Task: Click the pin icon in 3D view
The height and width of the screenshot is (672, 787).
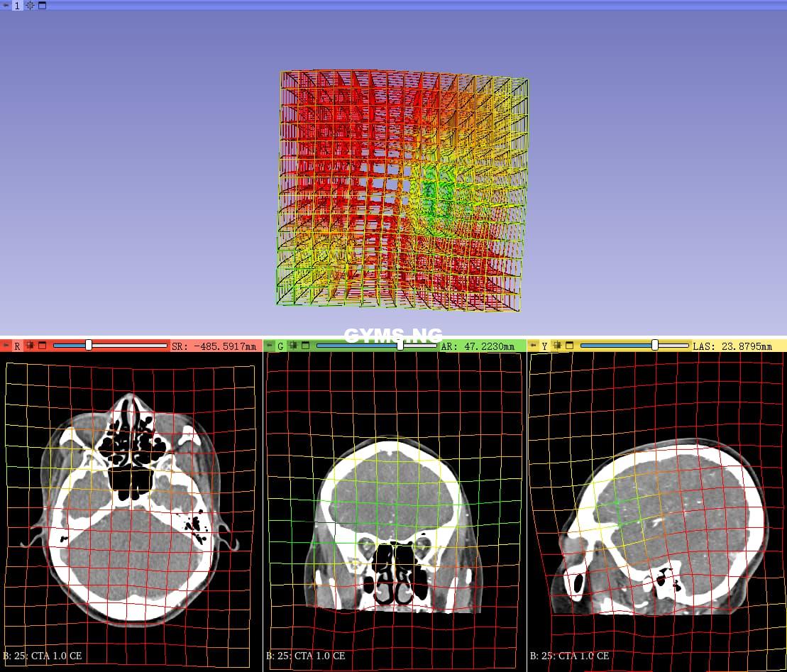Action: pyautogui.click(x=6, y=5)
